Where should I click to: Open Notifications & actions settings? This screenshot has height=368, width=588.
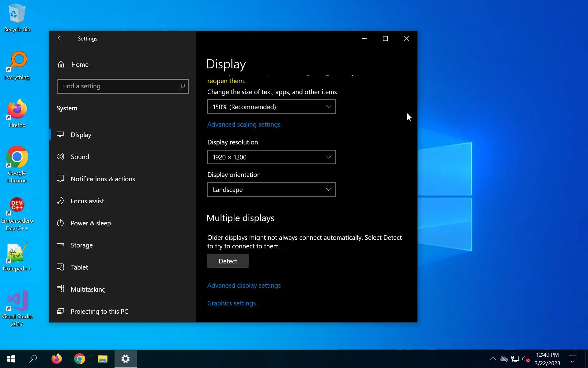coord(103,179)
